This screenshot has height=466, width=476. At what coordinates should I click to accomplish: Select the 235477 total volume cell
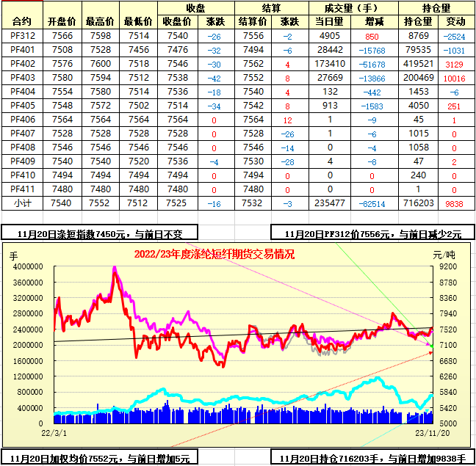point(330,203)
